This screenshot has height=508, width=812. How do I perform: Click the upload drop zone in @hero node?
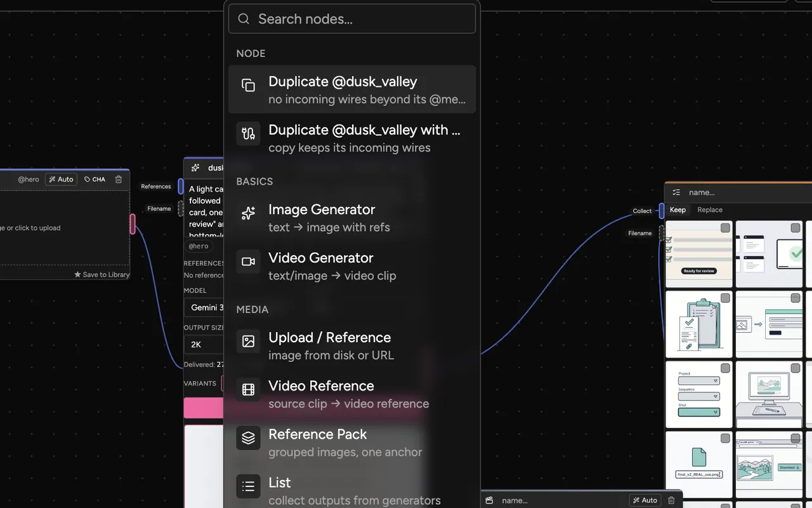(x=65, y=228)
